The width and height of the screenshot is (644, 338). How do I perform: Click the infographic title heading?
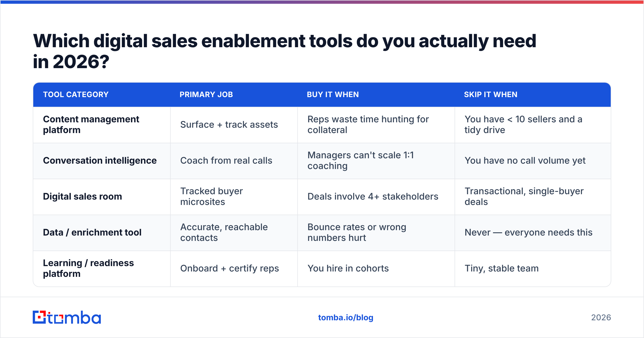(x=284, y=51)
